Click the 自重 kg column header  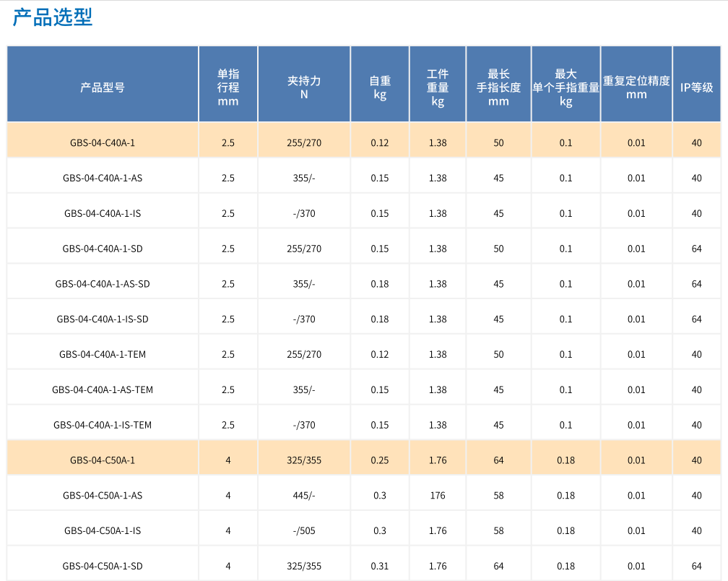click(x=380, y=87)
